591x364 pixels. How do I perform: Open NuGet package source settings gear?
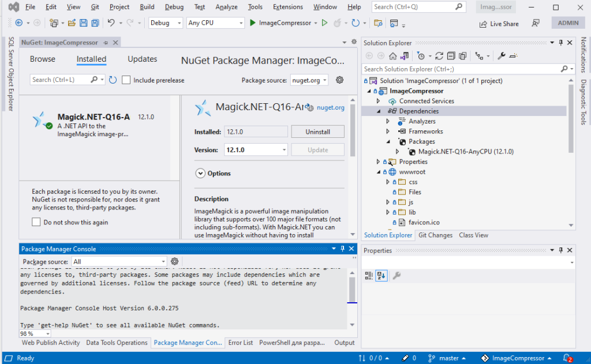tap(339, 80)
